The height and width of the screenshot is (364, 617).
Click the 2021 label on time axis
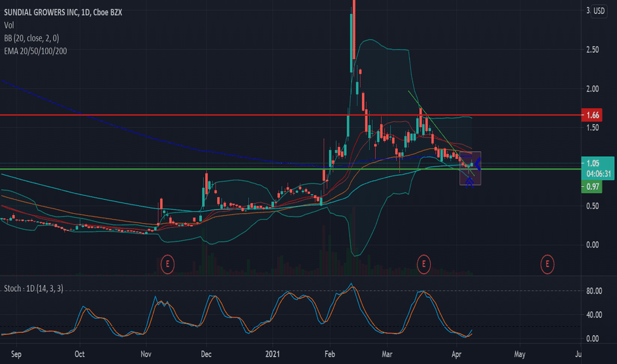click(x=272, y=354)
